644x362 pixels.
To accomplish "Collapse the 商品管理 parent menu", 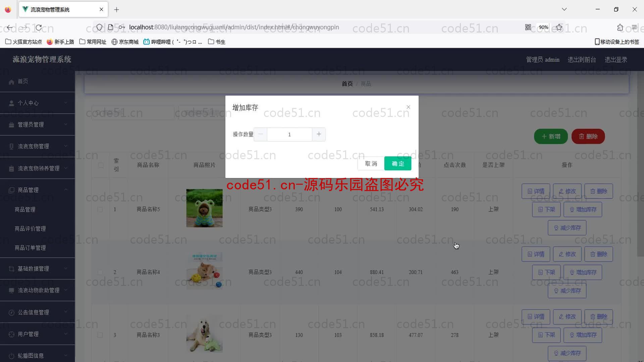I will pyautogui.click(x=37, y=190).
